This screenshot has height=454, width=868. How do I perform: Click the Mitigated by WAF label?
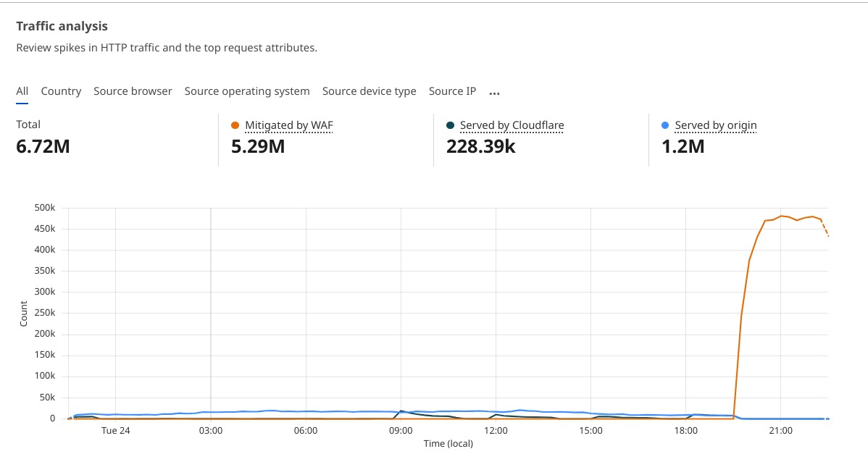tap(288, 125)
